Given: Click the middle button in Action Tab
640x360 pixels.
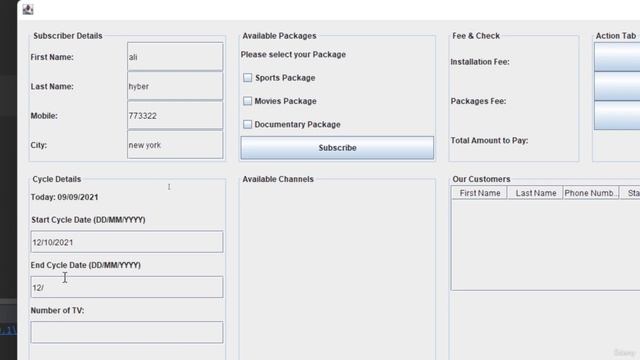Looking at the screenshot, I should 617,86.
